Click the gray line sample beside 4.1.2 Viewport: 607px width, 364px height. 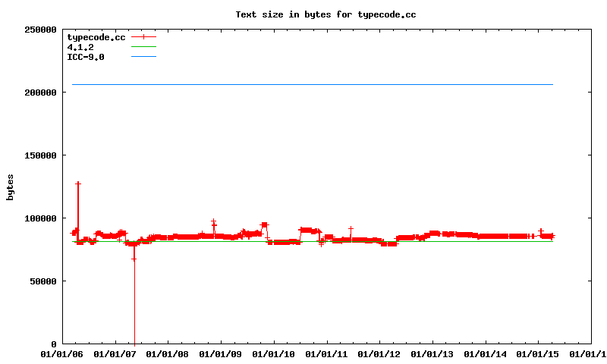tap(143, 46)
